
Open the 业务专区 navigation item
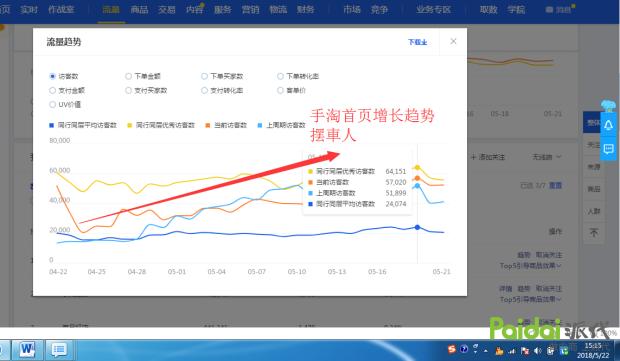[433, 9]
